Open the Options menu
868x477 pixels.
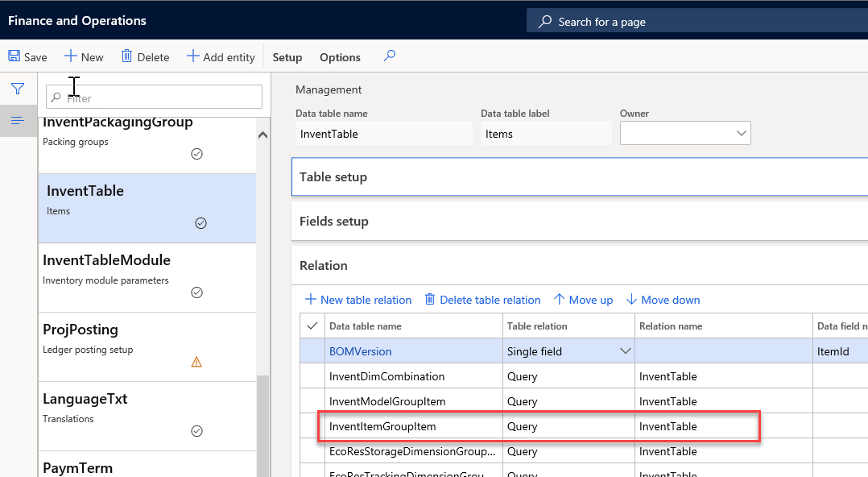pos(340,57)
